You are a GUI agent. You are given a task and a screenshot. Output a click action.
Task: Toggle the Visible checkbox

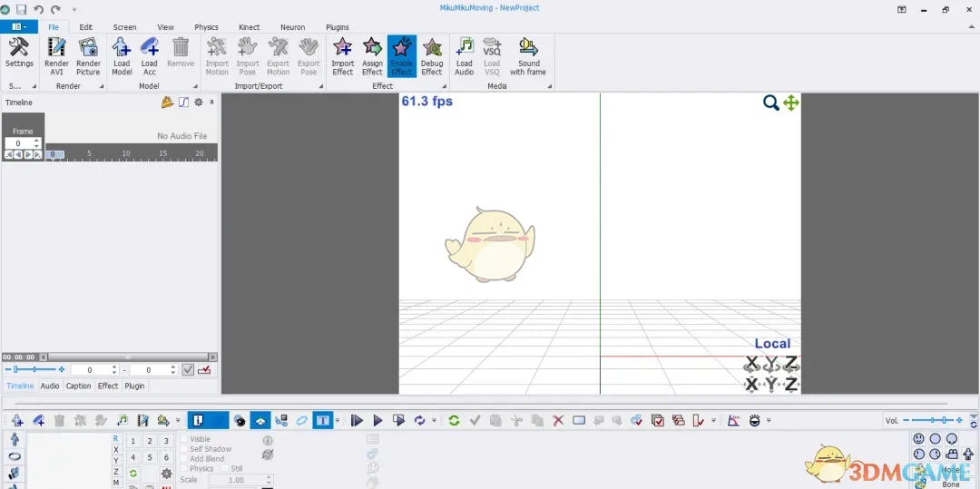183,439
